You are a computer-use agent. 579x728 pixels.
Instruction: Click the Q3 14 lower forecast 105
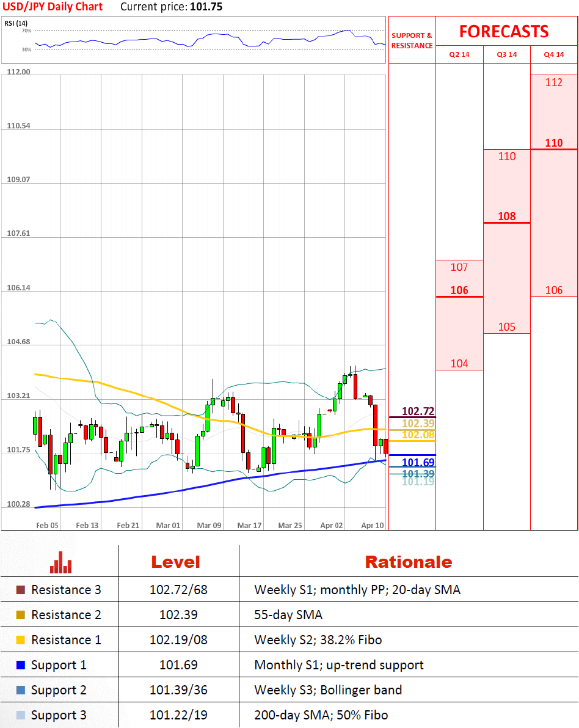pos(507,327)
